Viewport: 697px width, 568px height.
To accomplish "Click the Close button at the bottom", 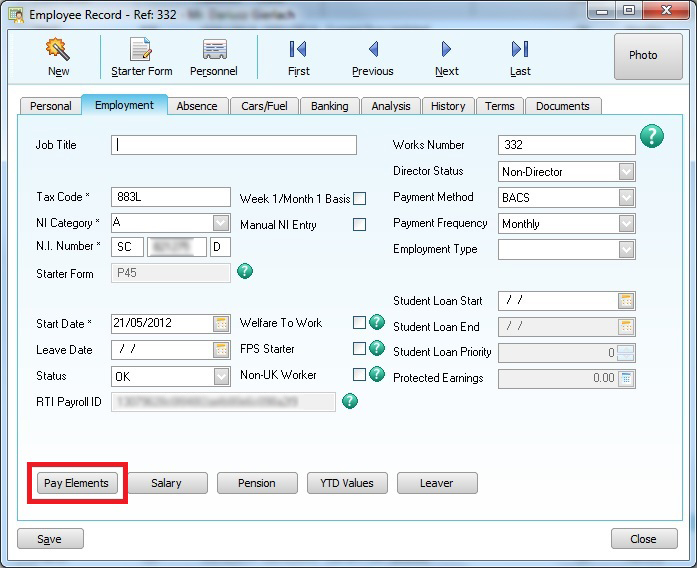I will (x=644, y=539).
